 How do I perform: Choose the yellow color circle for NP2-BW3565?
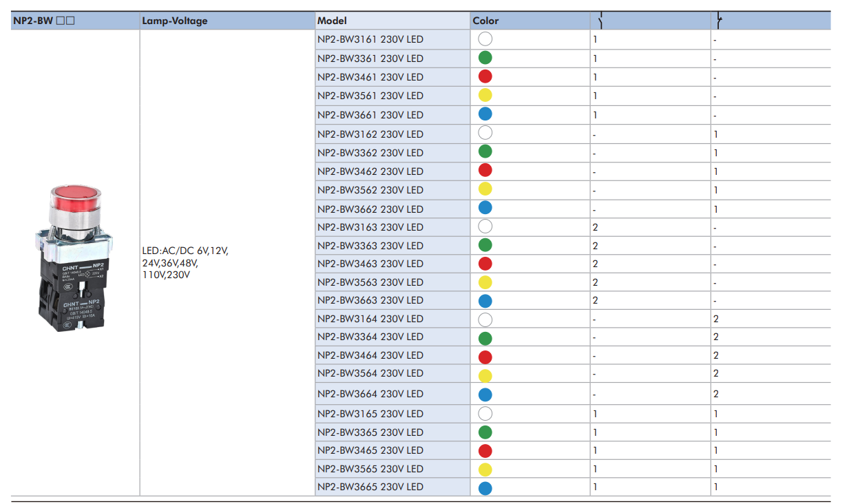[485, 470]
